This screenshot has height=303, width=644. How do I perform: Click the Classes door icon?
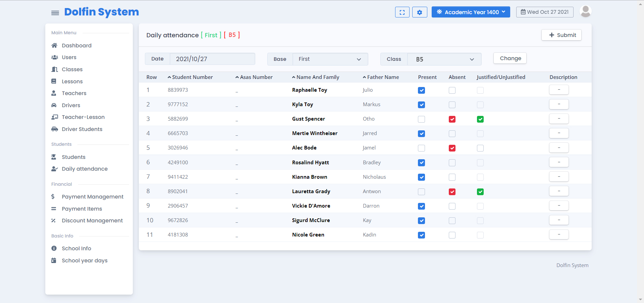(x=54, y=69)
